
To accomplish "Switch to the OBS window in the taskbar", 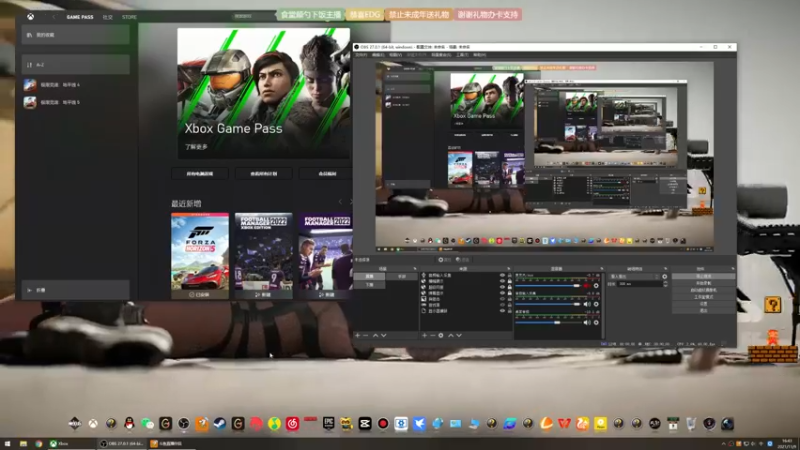I will [x=122, y=444].
